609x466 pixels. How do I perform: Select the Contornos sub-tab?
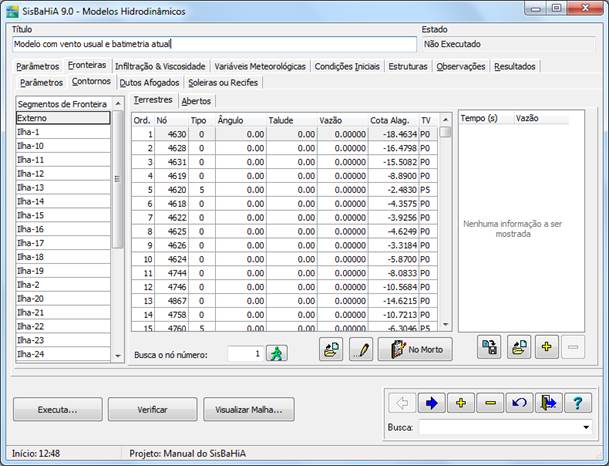click(x=91, y=82)
